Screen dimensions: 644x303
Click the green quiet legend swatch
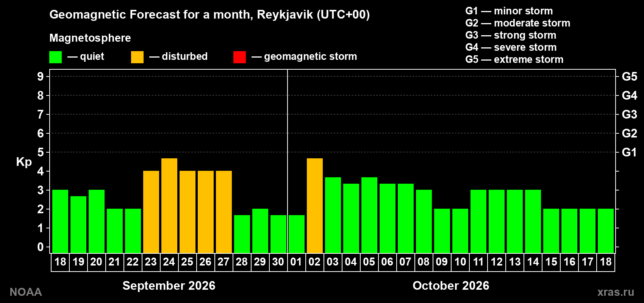point(55,57)
